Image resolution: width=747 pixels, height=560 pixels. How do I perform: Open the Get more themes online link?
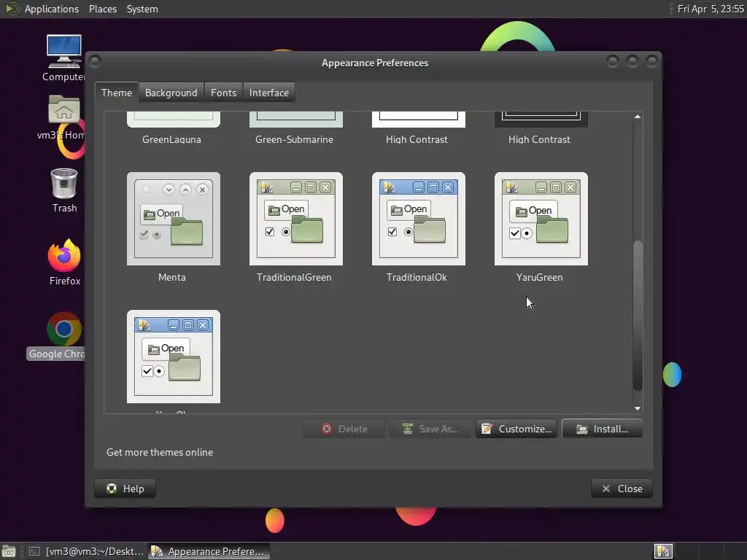click(x=160, y=452)
